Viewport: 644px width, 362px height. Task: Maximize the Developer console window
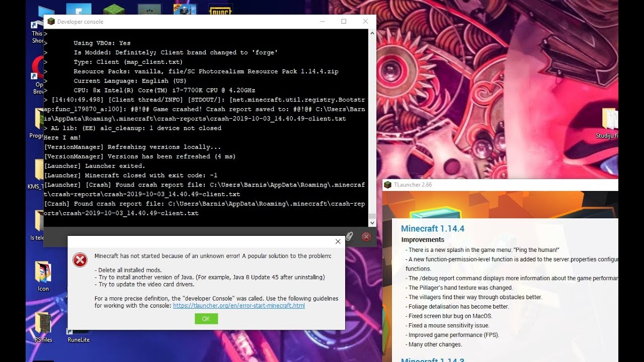pos(344,22)
